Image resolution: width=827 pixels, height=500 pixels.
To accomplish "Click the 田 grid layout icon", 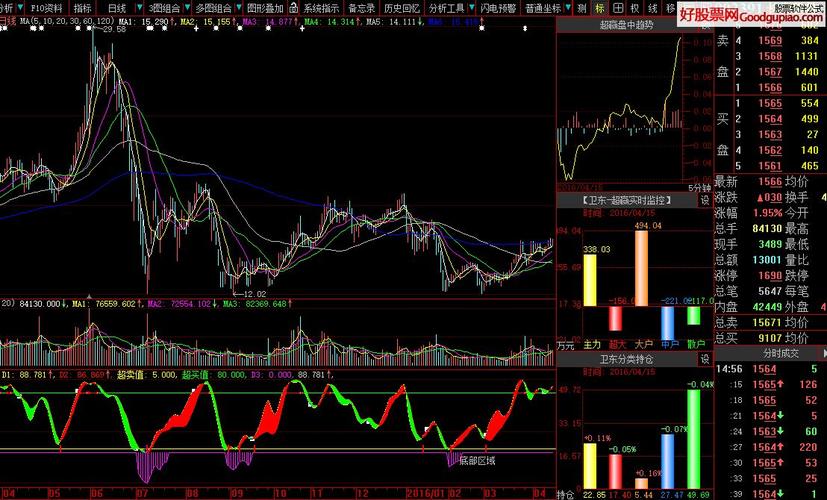I will (618, 8).
